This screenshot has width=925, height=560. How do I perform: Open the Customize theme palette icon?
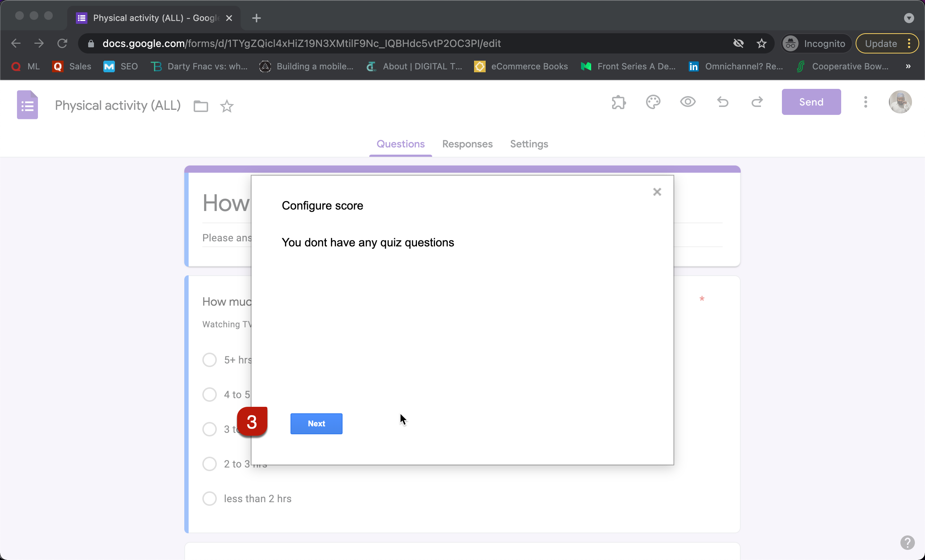653,102
